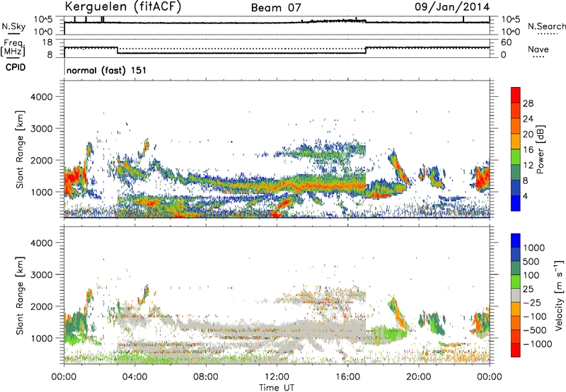Click the power panel 'Slant Range [km]' label
566x392 pixels.
pos(20,149)
